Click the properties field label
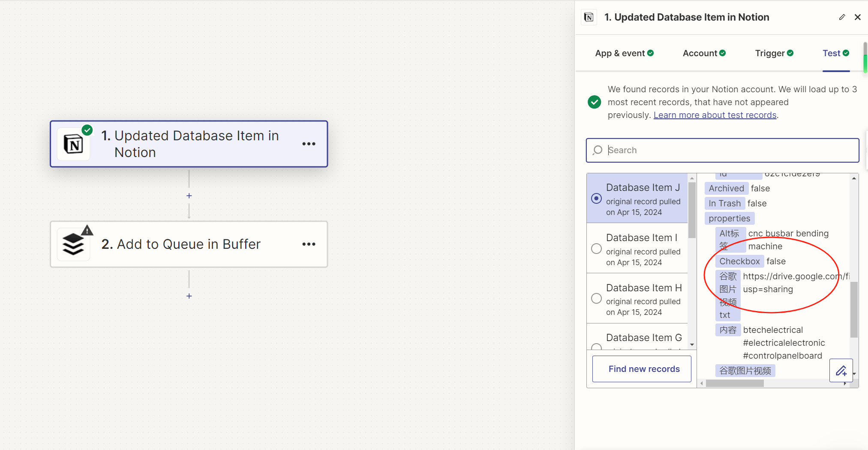 pos(729,218)
